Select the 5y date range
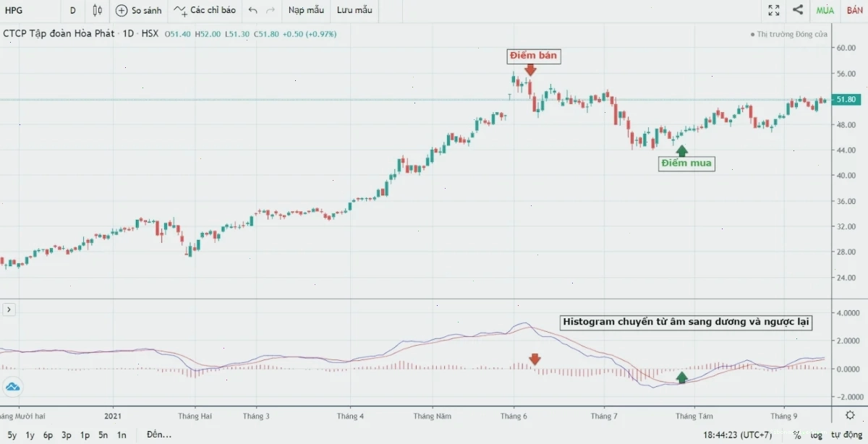This screenshot has height=444, width=868. click(x=12, y=435)
